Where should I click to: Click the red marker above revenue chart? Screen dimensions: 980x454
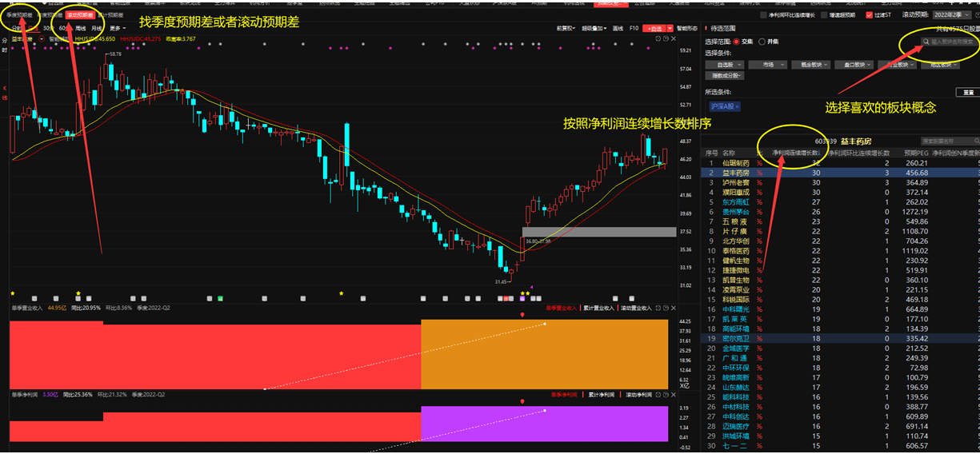tap(522, 315)
